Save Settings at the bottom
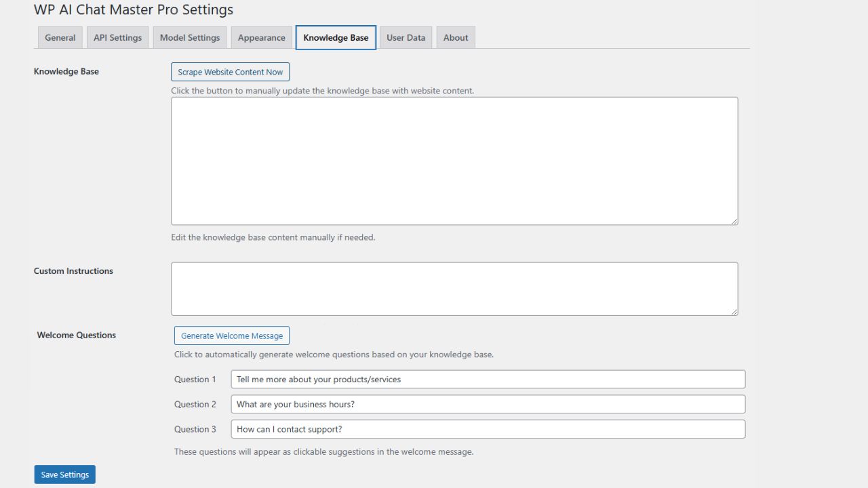Viewport: 868px width, 488px height. point(65,474)
